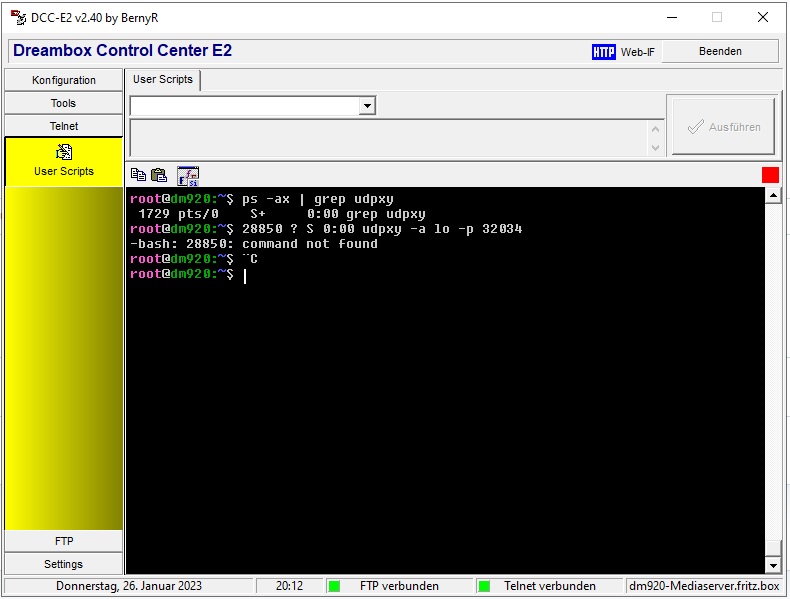Screen dimensions: 790x599
Task: Click the copy icon in terminal toolbar
Action: tap(138, 175)
